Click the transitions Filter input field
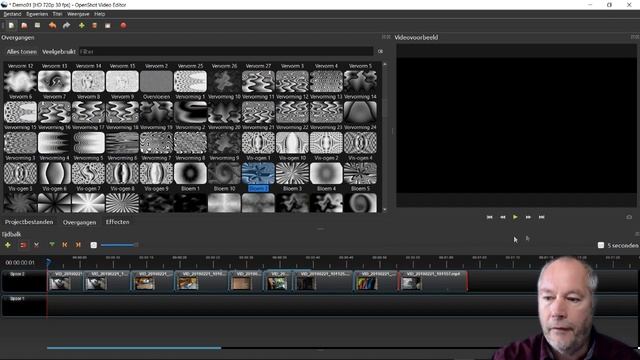 (226, 52)
